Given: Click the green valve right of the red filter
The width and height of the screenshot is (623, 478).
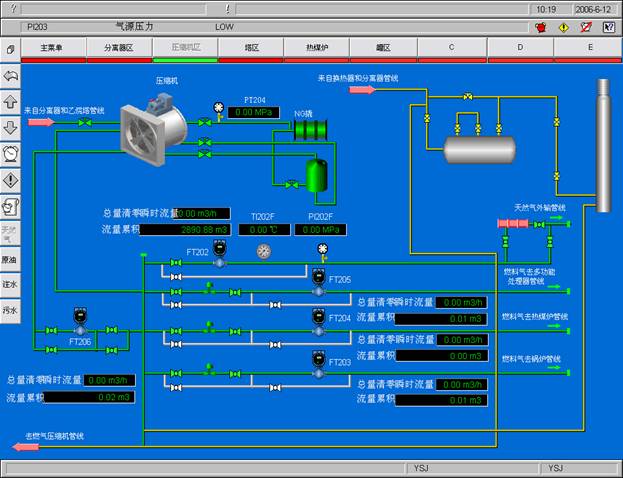Looking at the screenshot, I should [539, 224].
